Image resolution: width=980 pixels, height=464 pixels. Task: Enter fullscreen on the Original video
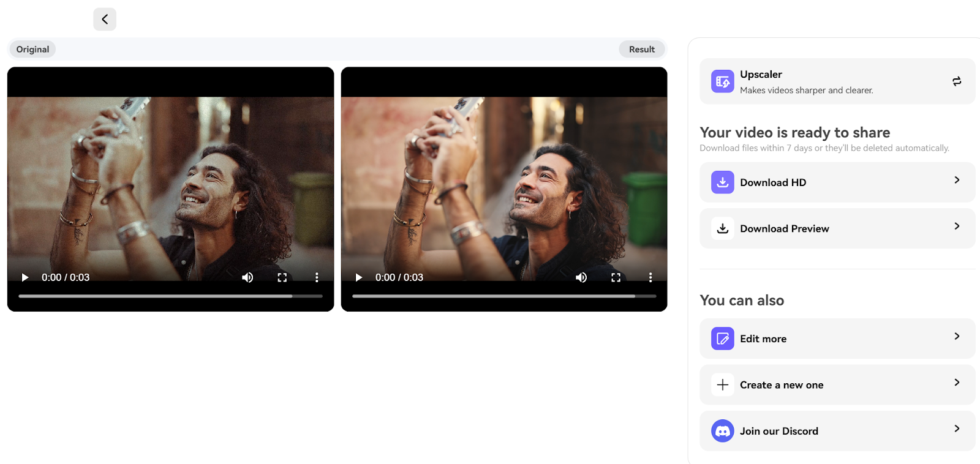[x=282, y=277]
